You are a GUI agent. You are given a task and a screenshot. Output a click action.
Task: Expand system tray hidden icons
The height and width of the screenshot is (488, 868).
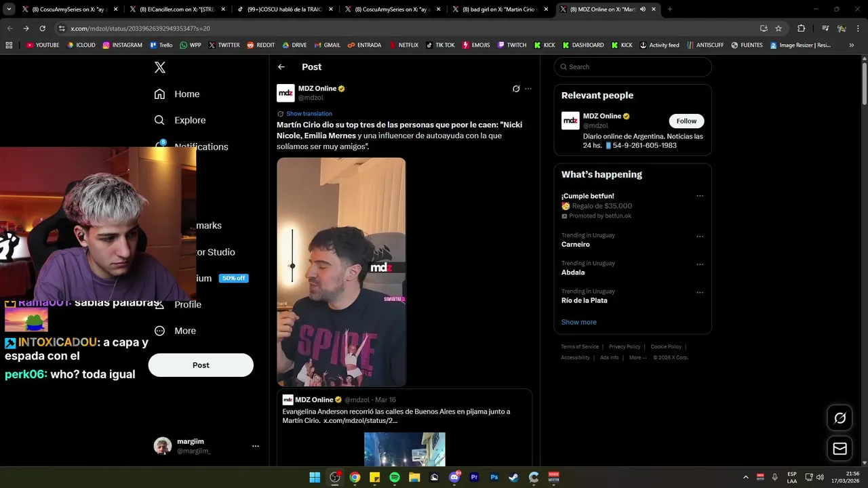point(746,477)
